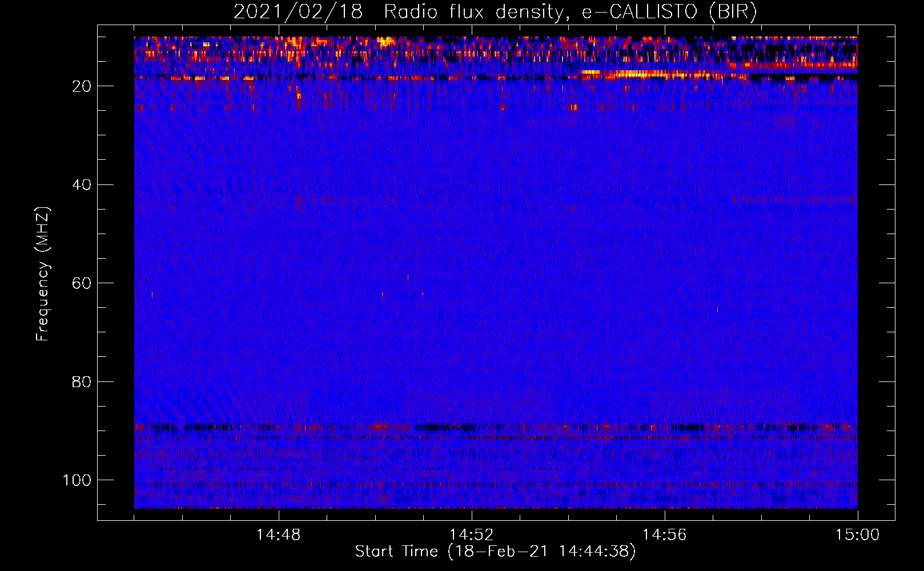Click the 80 MHz frequency tick label

point(82,381)
